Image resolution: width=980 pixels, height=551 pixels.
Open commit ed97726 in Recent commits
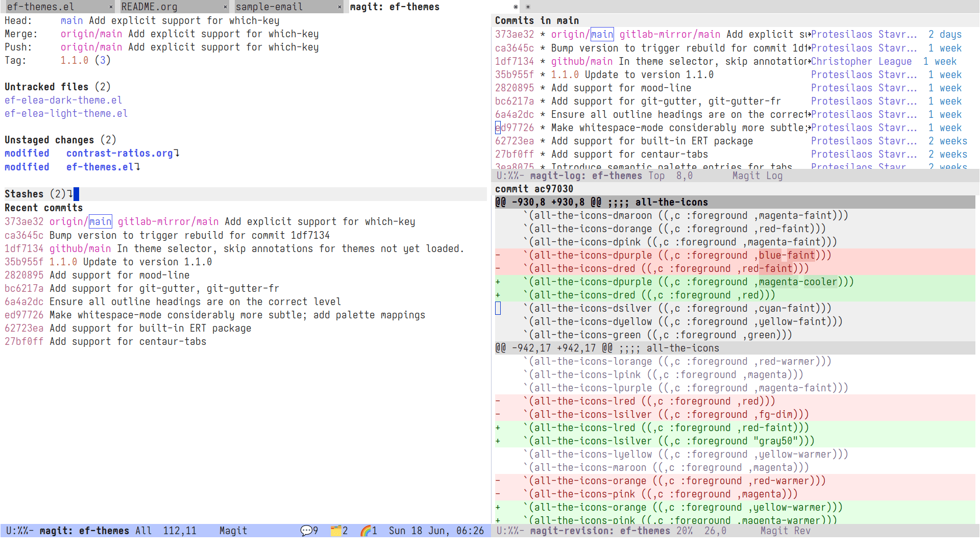pos(24,315)
